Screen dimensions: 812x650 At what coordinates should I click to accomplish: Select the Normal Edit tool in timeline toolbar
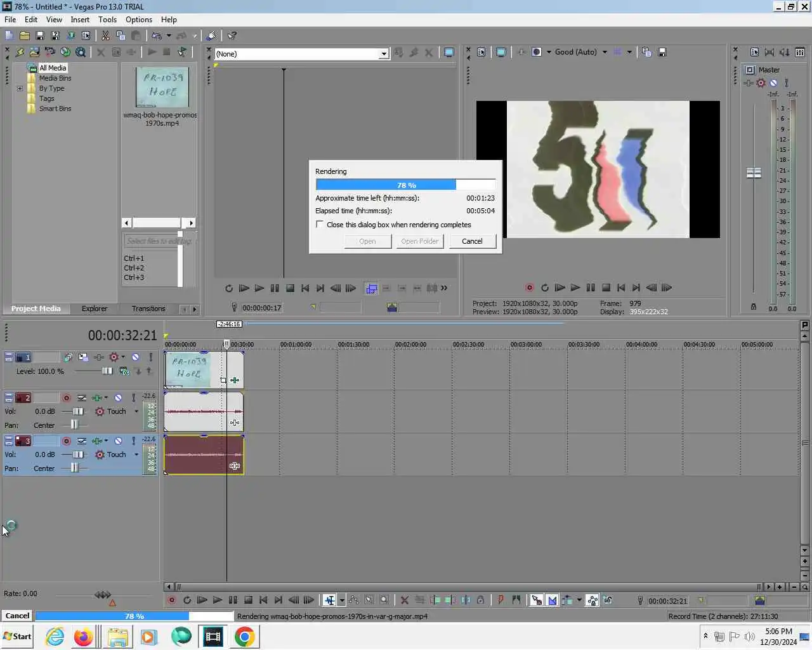click(x=330, y=600)
